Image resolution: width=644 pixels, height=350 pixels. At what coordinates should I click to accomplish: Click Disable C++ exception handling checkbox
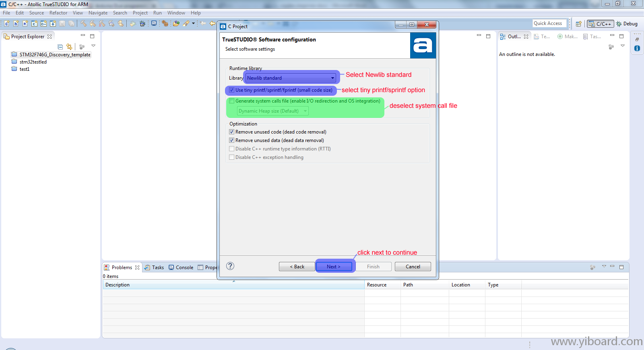(x=231, y=157)
